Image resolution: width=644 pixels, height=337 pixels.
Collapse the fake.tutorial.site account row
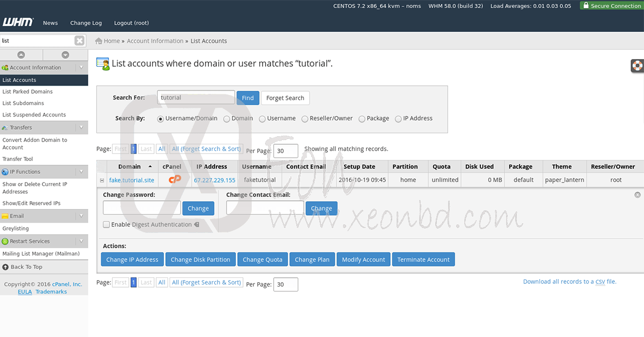tap(102, 180)
